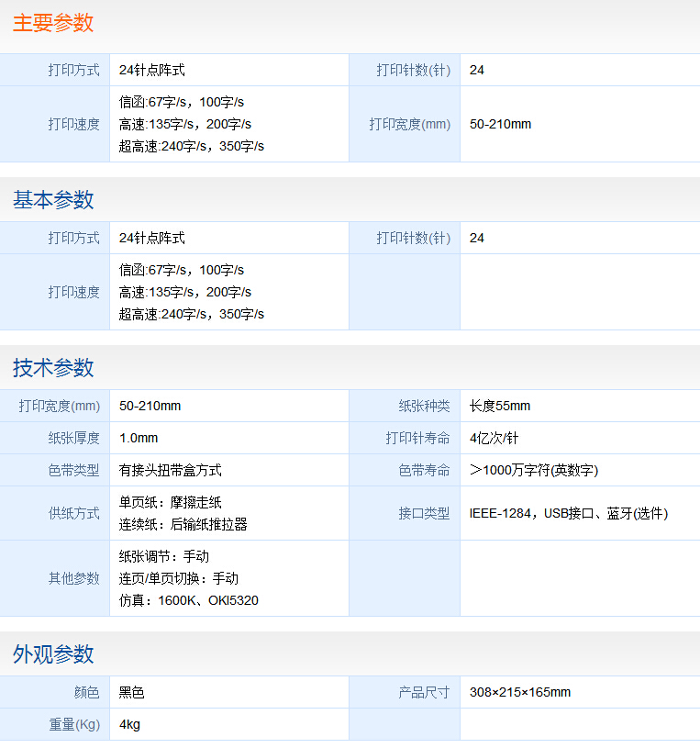Click the 308×215×165mm dimension value
Image resolution: width=700 pixels, height=748 pixels.
[x=519, y=692]
